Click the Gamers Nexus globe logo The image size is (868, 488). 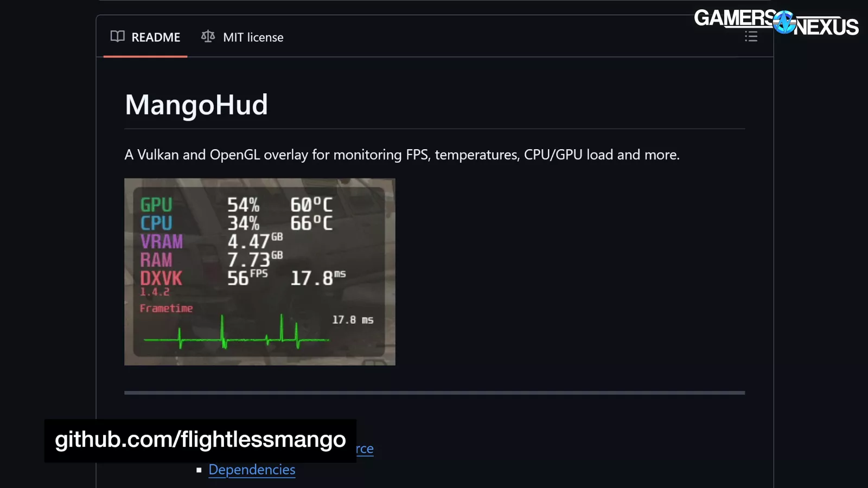point(784,22)
